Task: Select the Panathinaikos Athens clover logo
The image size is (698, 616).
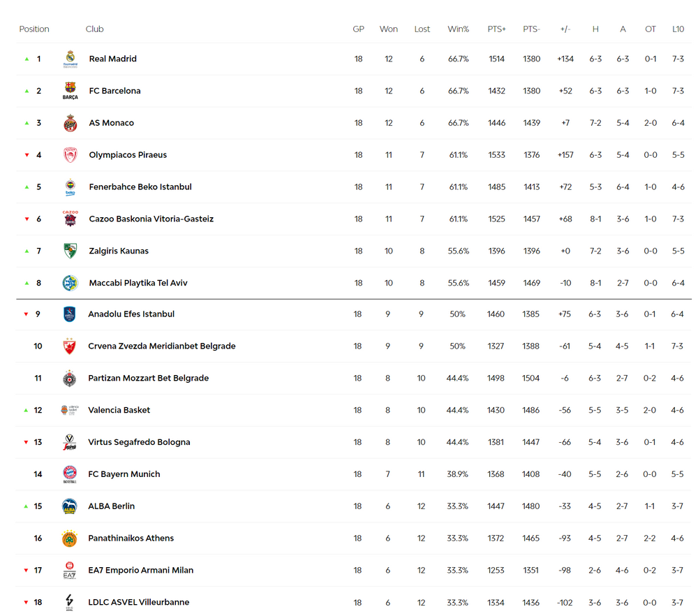Action: [x=69, y=538]
